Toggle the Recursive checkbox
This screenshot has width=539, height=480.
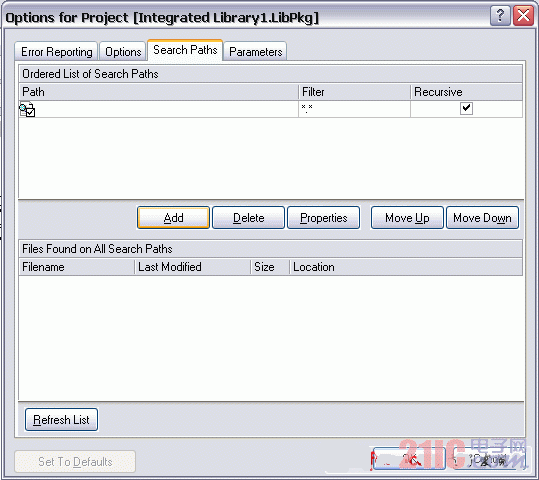[466, 108]
